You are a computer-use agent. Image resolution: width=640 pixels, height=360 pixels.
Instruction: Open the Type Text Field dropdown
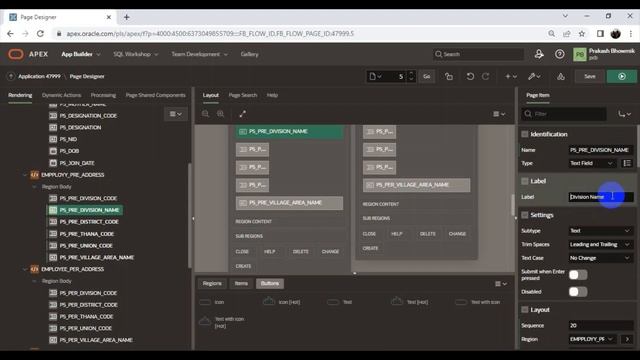(592, 163)
